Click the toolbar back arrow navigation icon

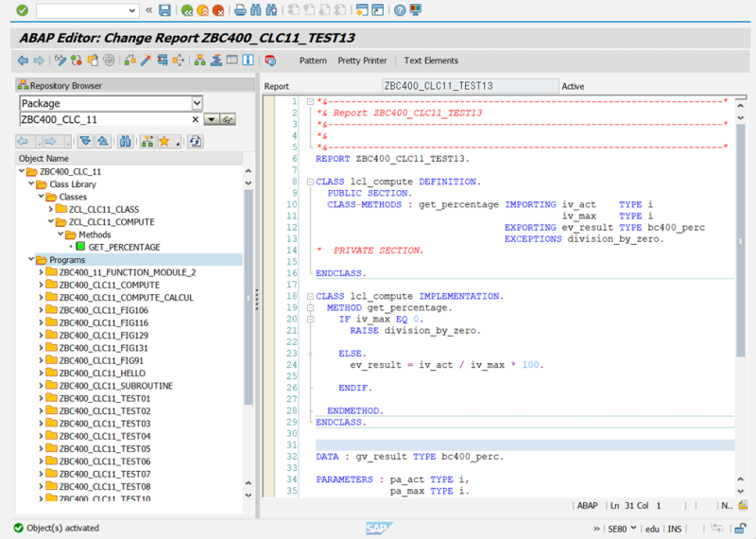click(x=23, y=61)
